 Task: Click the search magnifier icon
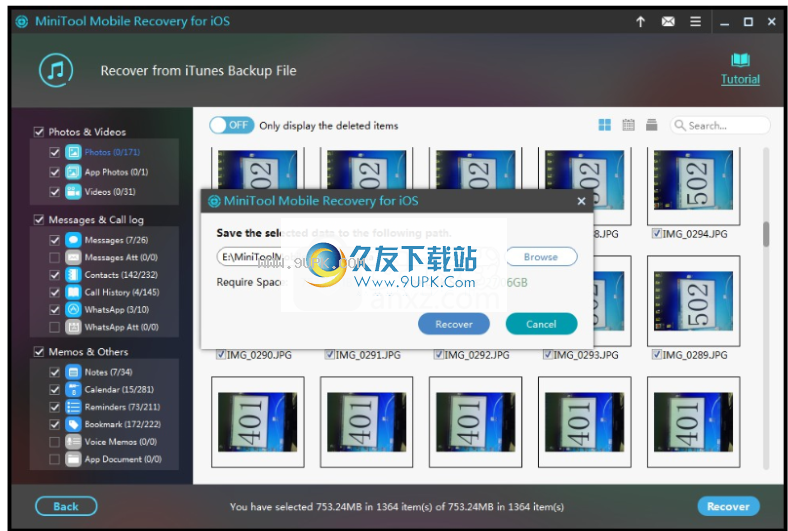point(679,125)
